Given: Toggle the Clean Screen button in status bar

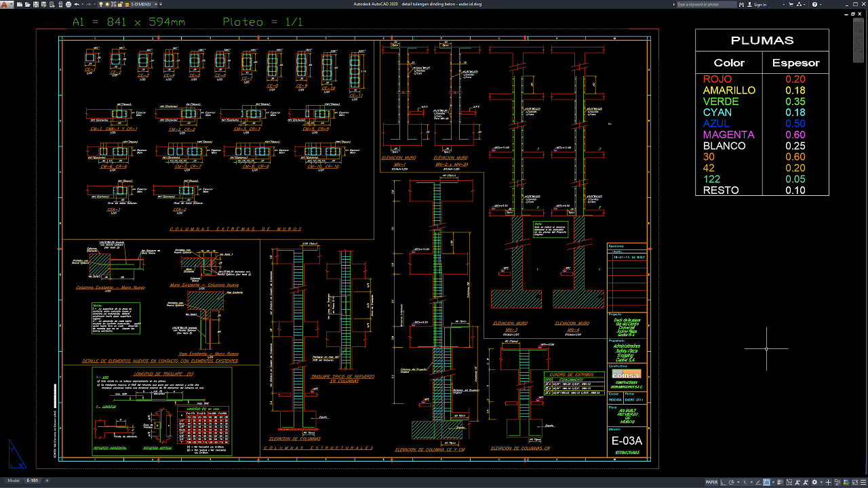Looking at the screenshot, I should click(855, 482).
